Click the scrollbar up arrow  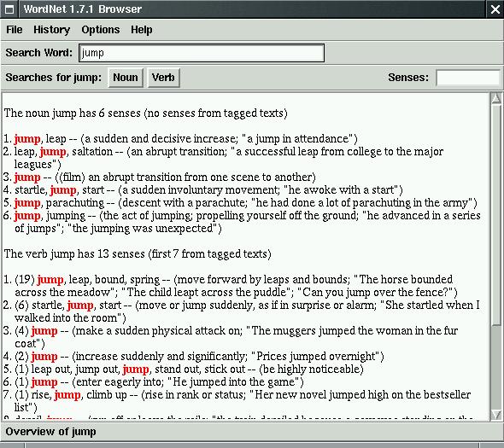pyautogui.click(x=496, y=99)
